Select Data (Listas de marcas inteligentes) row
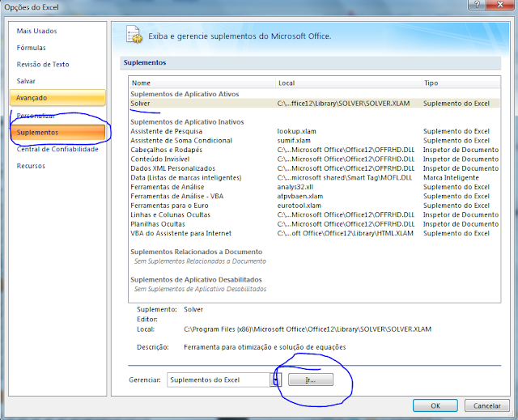 point(315,178)
